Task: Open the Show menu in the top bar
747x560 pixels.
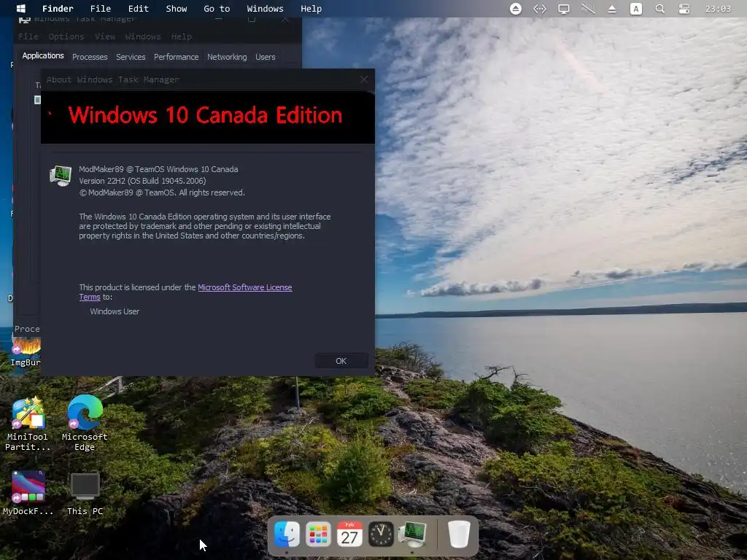Action: click(x=177, y=9)
